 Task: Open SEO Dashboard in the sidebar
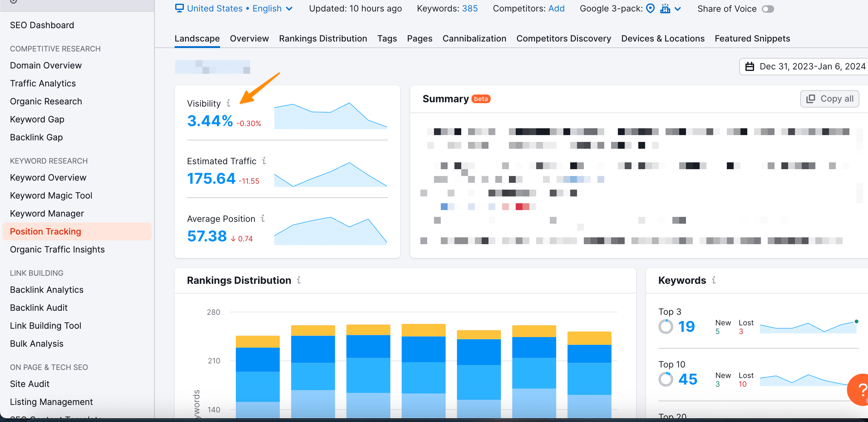pos(42,25)
